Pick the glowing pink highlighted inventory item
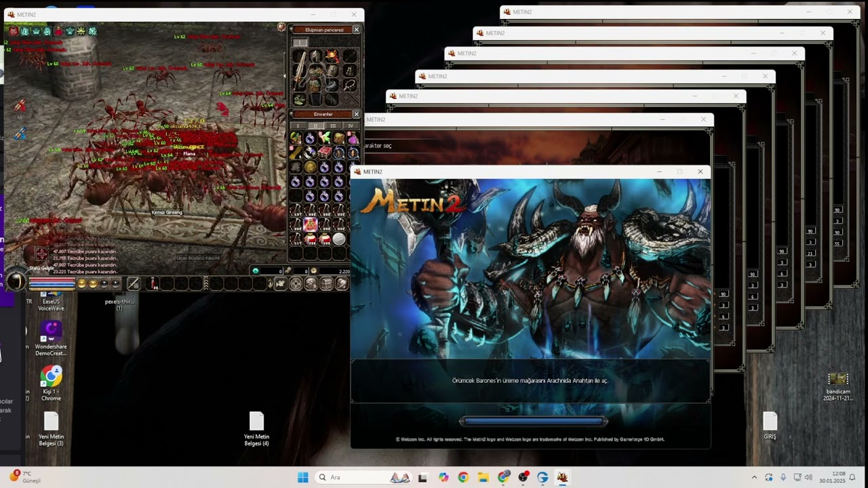 (x=309, y=224)
